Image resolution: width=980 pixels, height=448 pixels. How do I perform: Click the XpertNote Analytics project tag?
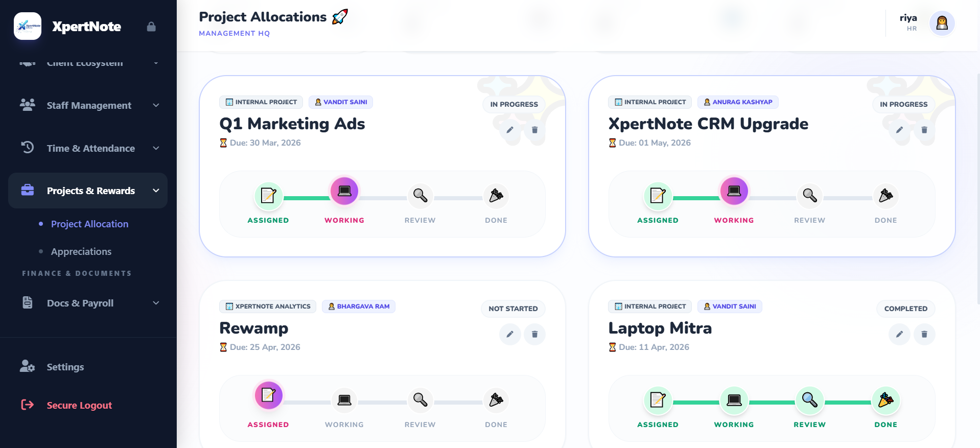coord(268,306)
